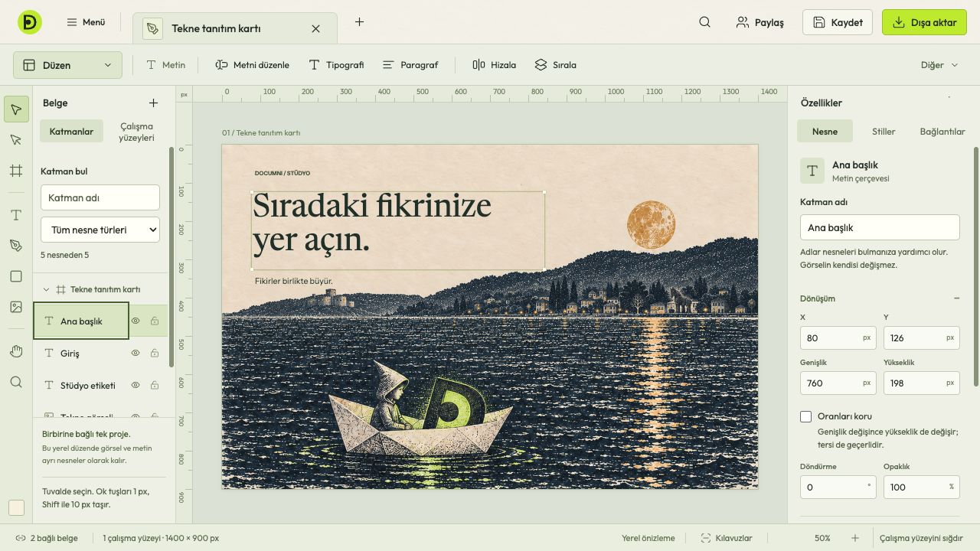This screenshot has height=551, width=980.
Task: Lock the Giriş layer
Action: pos(155,354)
